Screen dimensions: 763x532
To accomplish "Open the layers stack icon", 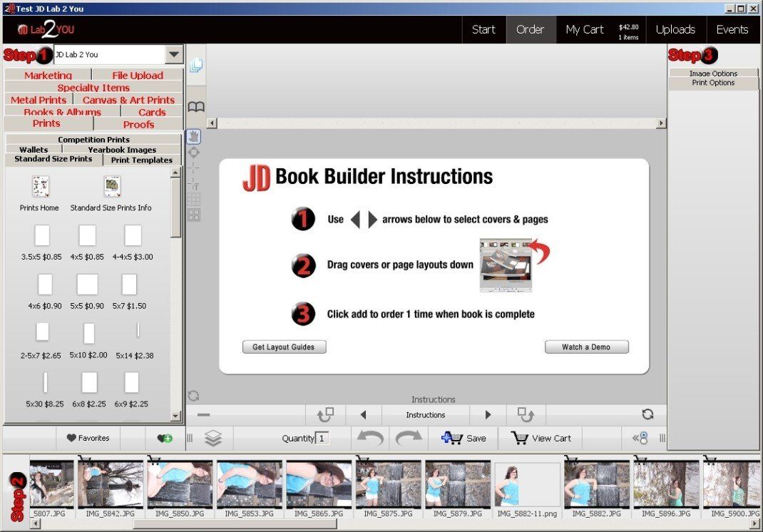I will [213, 438].
